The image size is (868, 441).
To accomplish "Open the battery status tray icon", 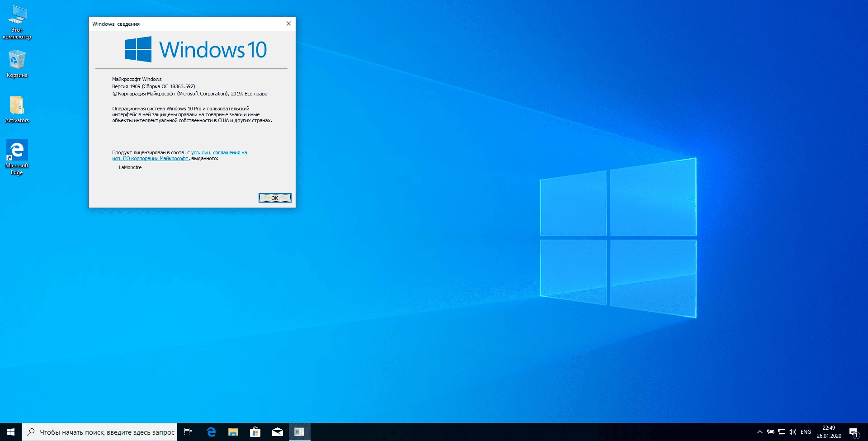I will [771, 432].
